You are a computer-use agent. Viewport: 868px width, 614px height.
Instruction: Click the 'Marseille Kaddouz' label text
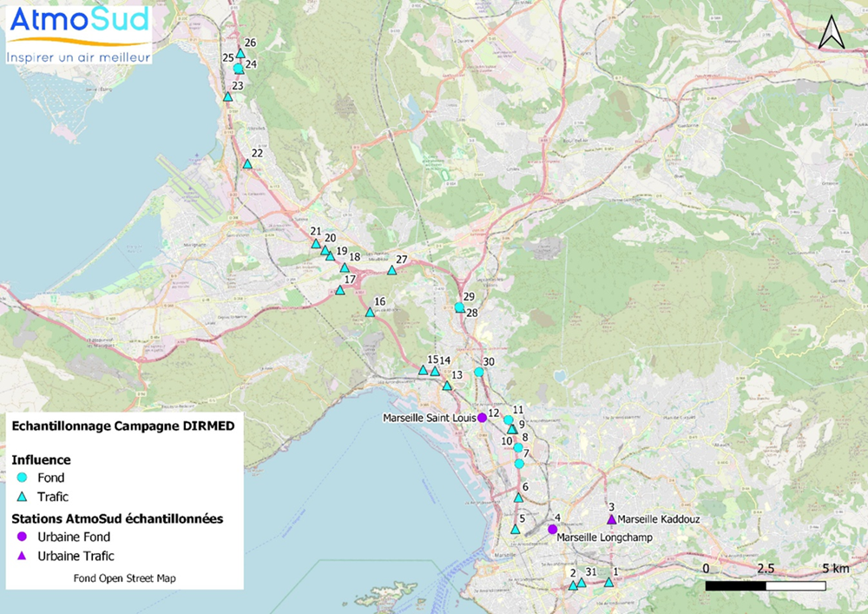pyautogui.click(x=659, y=519)
